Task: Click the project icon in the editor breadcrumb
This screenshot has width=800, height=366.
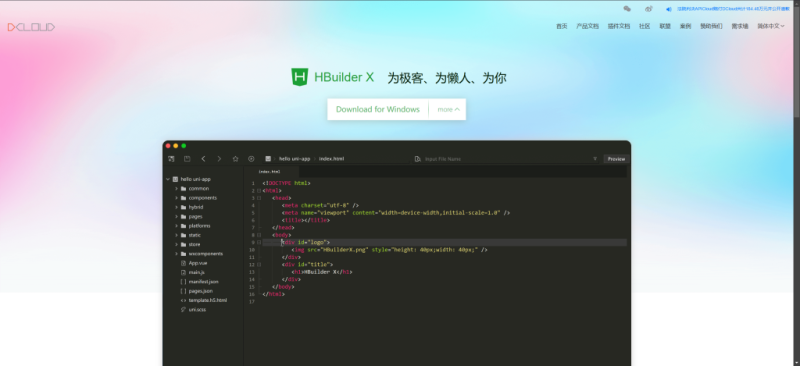Action: pyautogui.click(x=268, y=159)
